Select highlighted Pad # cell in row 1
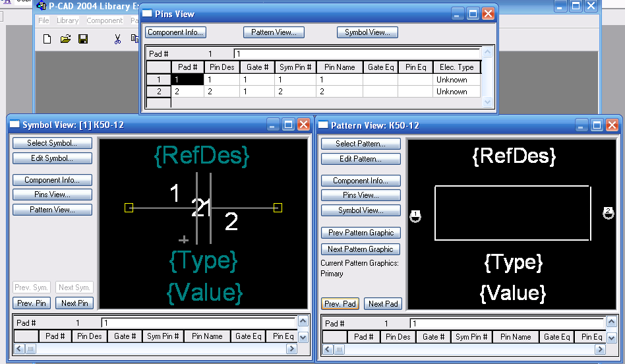 [x=187, y=79]
